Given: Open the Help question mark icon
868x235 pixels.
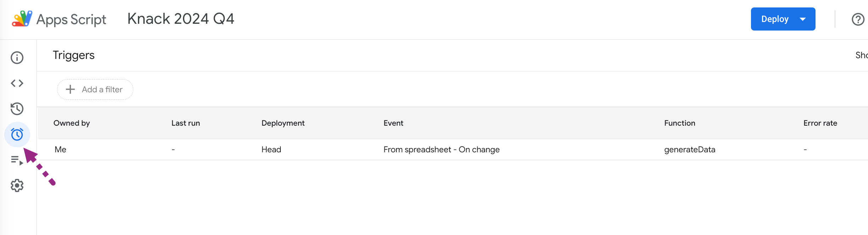Looking at the screenshot, I should (x=858, y=19).
